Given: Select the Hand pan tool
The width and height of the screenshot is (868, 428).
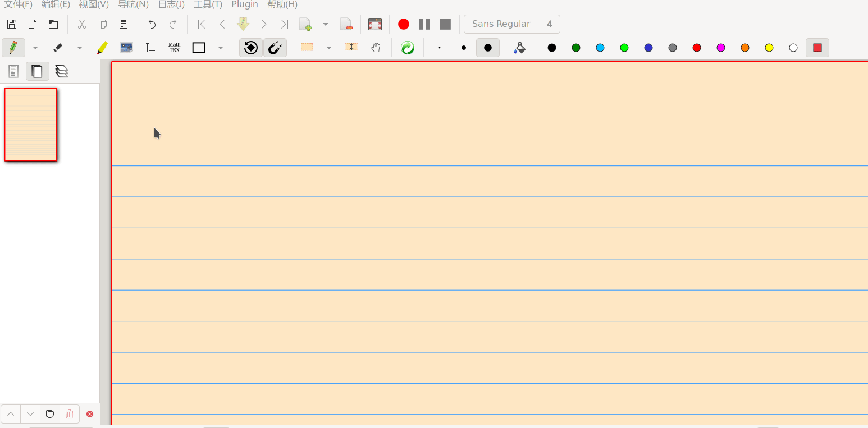Looking at the screenshot, I should click(x=376, y=48).
